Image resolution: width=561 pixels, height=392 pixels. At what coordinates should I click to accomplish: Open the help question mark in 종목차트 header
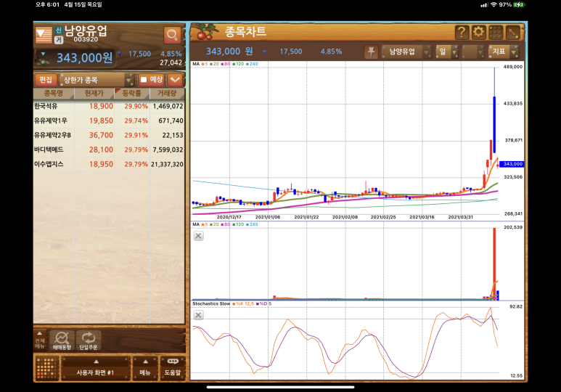click(x=462, y=32)
